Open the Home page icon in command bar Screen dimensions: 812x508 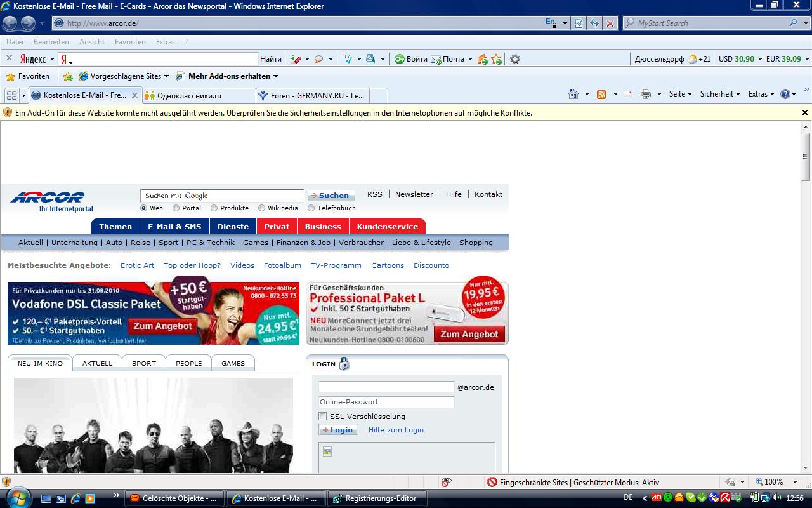(x=573, y=94)
